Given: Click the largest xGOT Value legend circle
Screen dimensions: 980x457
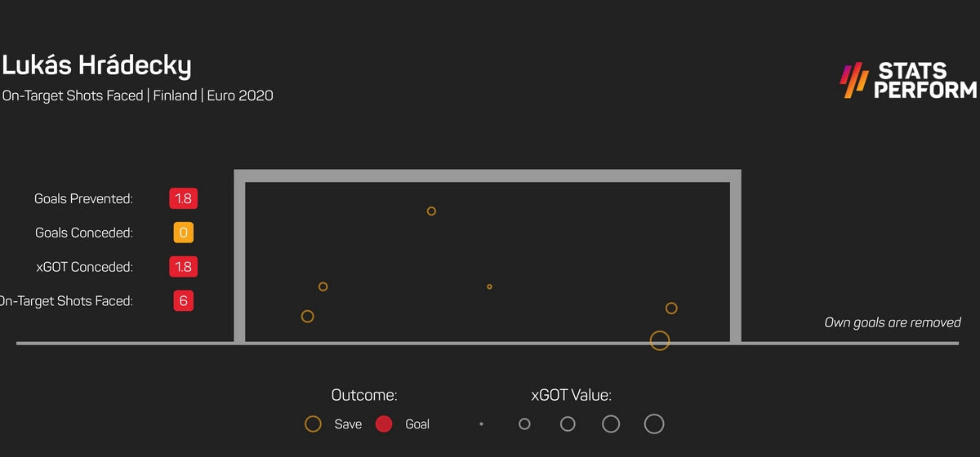Looking at the screenshot, I should [x=654, y=424].
